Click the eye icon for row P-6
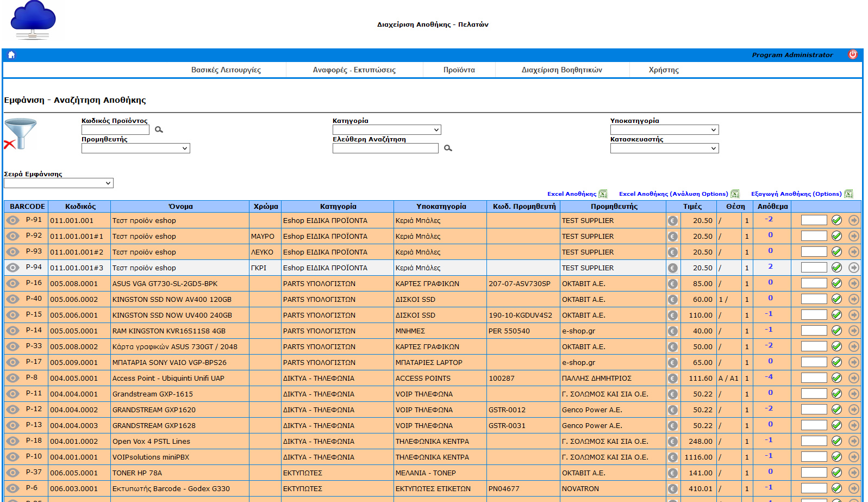This screenshot has width=868, height=502. point(13,488)
